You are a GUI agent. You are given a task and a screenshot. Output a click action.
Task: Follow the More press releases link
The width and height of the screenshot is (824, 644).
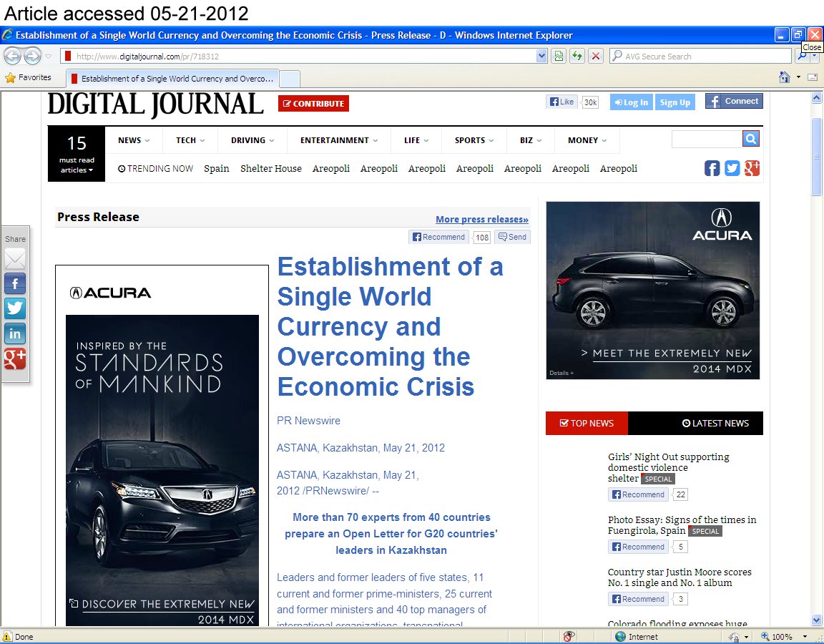[481, 220]
